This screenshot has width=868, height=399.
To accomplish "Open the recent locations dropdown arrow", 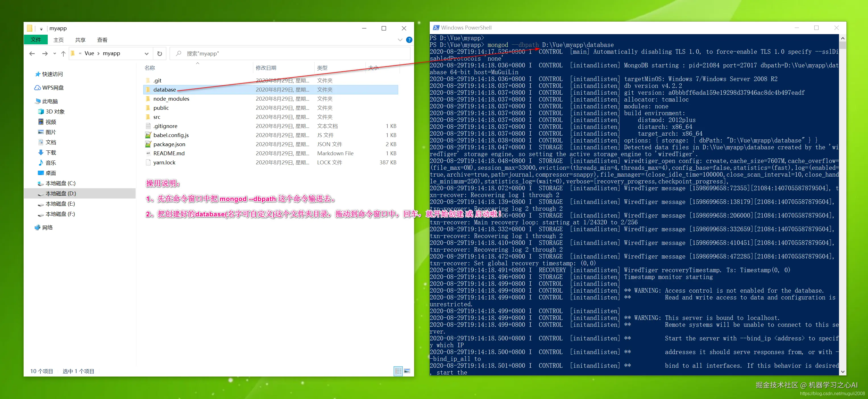I will [55, 54].
